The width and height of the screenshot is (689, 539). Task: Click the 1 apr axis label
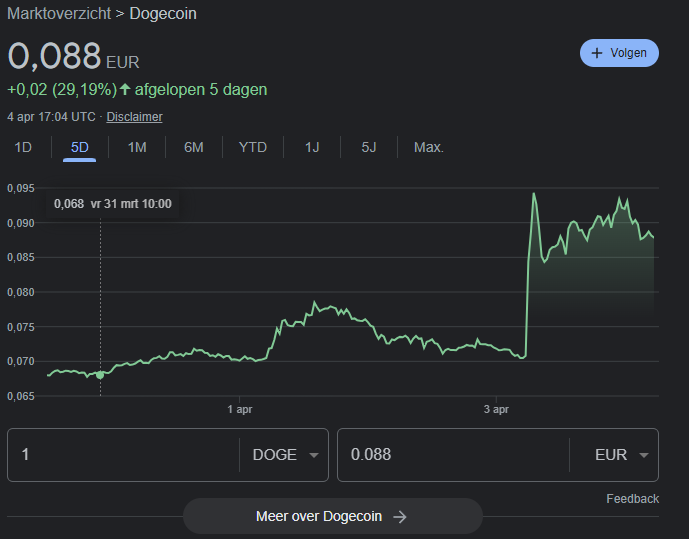point(240,409)
